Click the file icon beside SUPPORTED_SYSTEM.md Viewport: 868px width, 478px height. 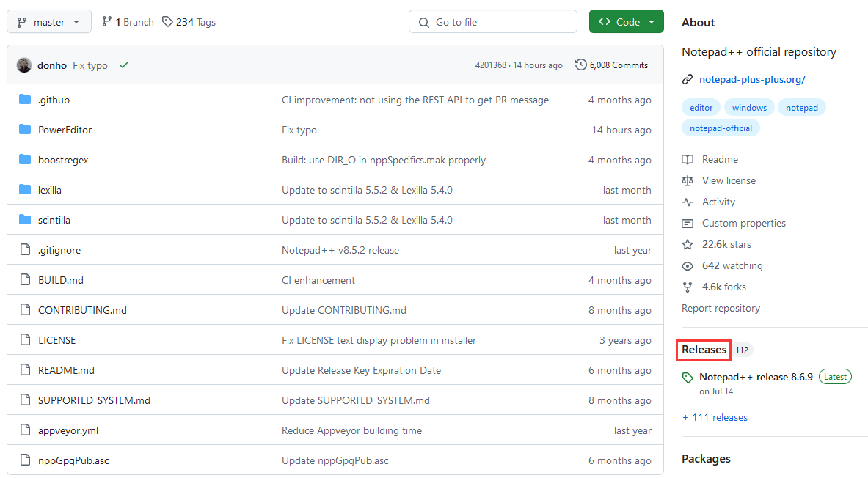pyautogui.click(x=25, y=400)
